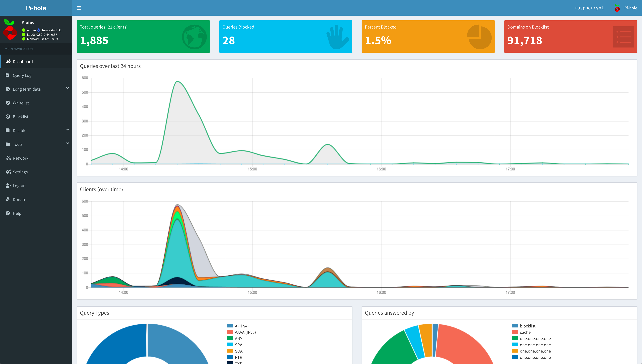Expand the Disable submenu chevron

[67, 129]
